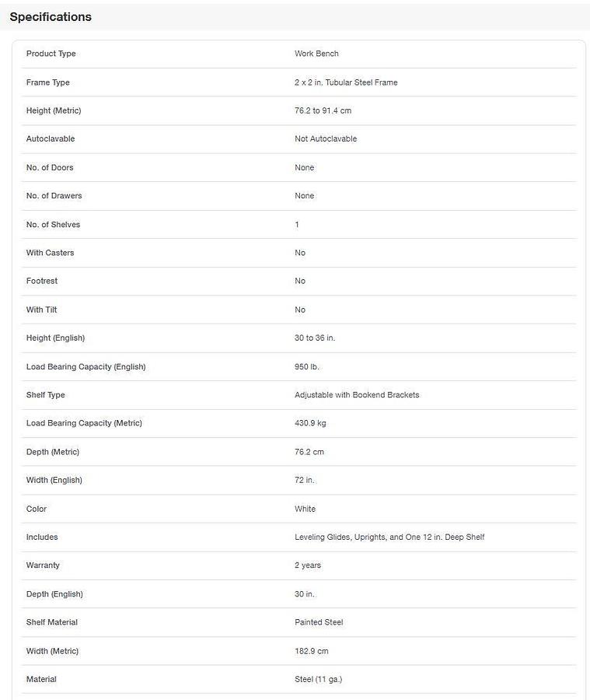This screenshot has width=590, height=700.
Task: Click the 2 years warranty value
Action: coord(308,565)
